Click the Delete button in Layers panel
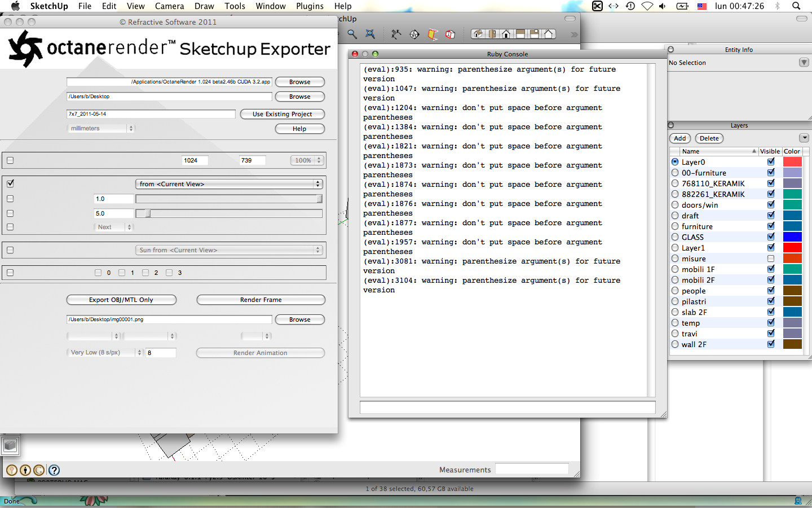 [709, 138]
